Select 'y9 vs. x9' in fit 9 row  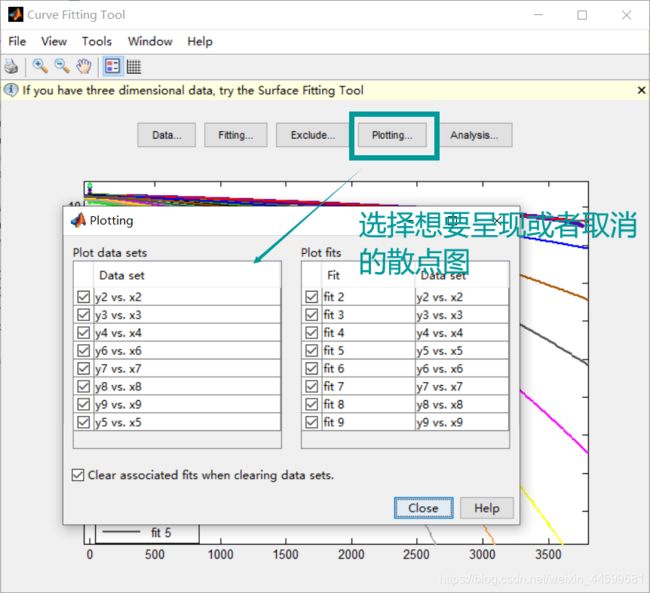point(439,422)
